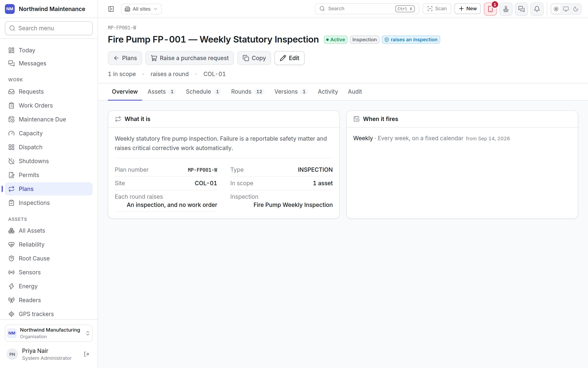Switch to the Schedule tab

coord(203,92)
